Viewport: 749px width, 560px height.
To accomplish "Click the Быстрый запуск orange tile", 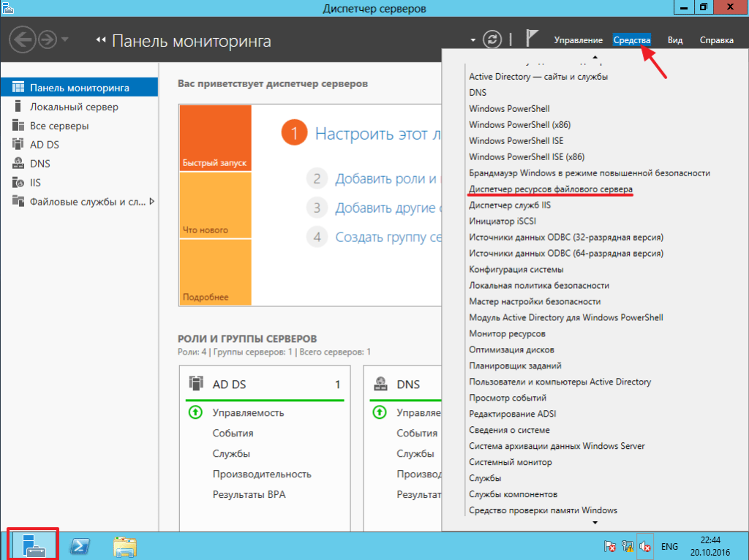I will (215, 137).
